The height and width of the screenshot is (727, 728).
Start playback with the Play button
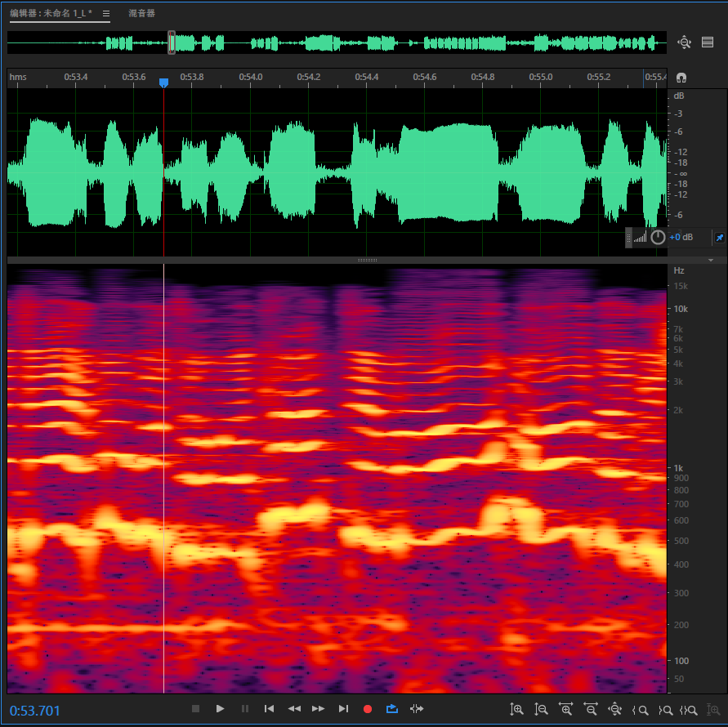[x=220, y=709]
